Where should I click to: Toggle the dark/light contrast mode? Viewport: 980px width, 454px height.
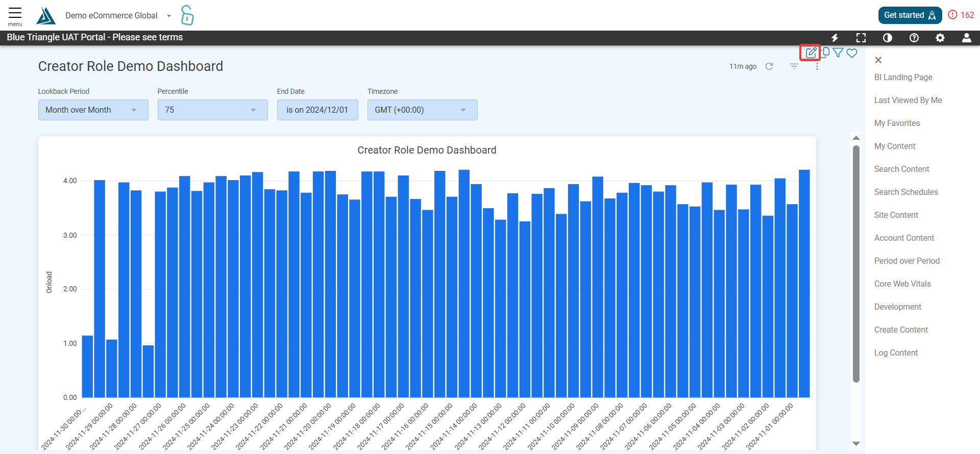coord(888,38)
